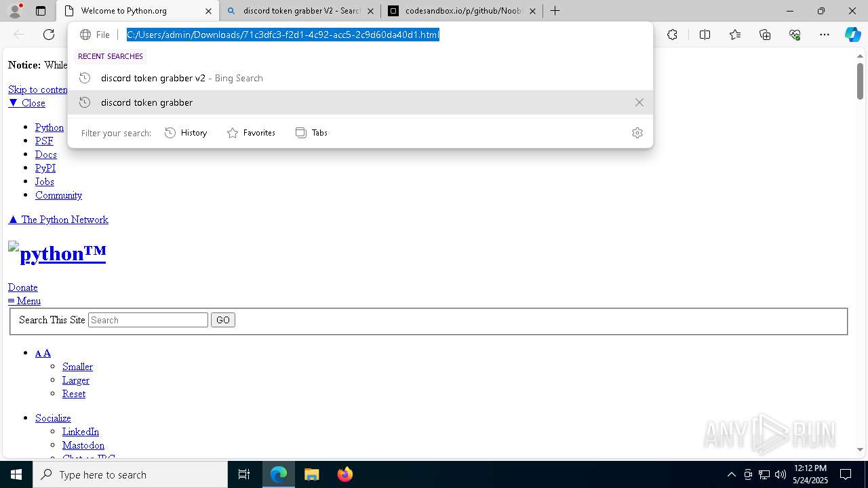The width and height of the screenshot is (868, 488).
Task: Open the Jobs link
Action: pos(45,182)
